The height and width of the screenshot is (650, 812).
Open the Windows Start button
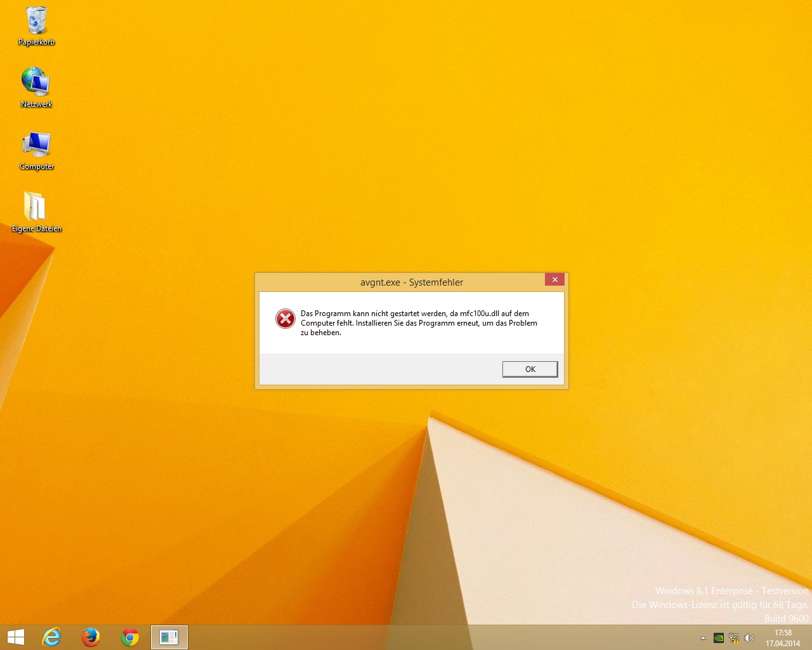tap(15, 637)
